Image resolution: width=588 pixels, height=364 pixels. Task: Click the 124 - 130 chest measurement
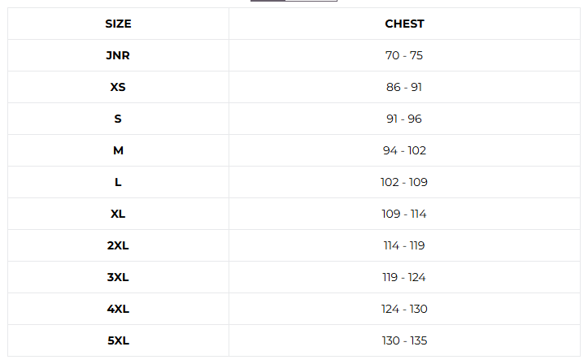[404, 309]
